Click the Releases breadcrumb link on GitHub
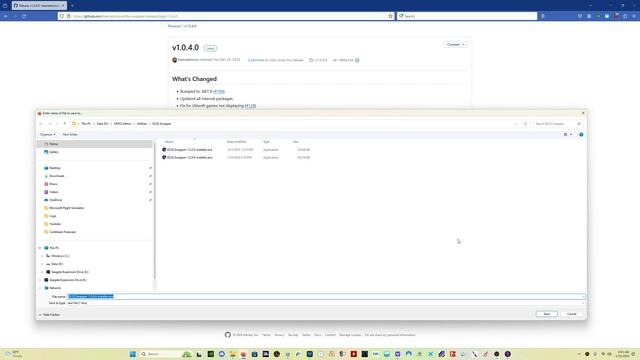 click(174, 26)
